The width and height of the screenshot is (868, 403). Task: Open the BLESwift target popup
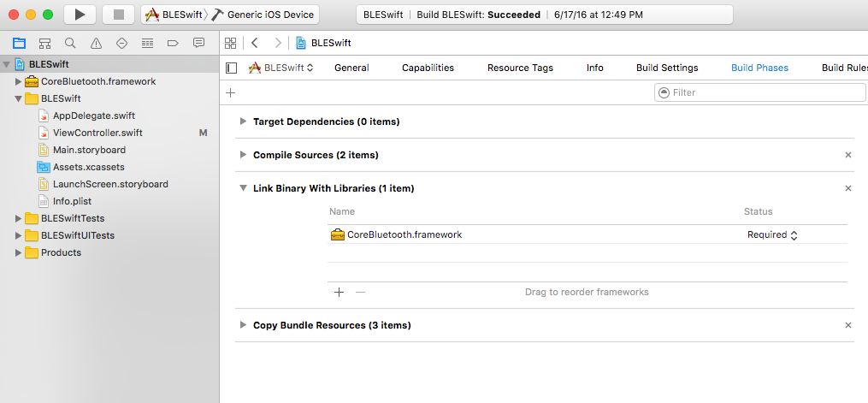click(x=281, y=68)
